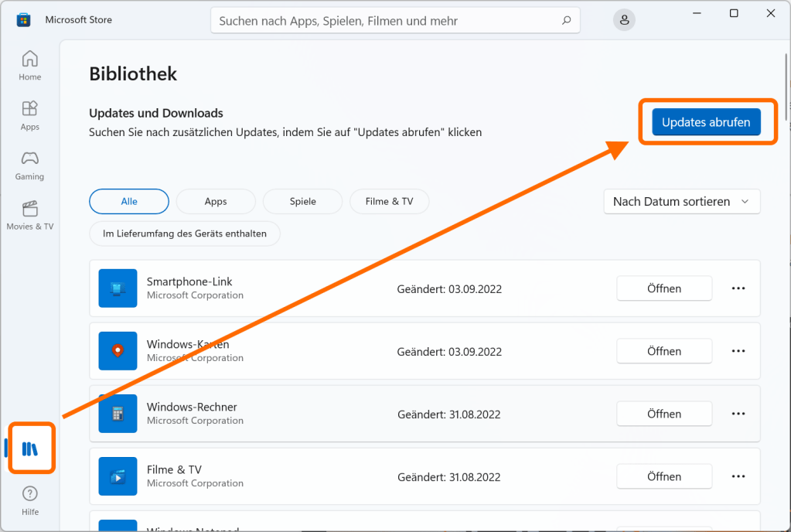791x532 pixels.
Task: Select the Alle filter
Action: (129, 202)
